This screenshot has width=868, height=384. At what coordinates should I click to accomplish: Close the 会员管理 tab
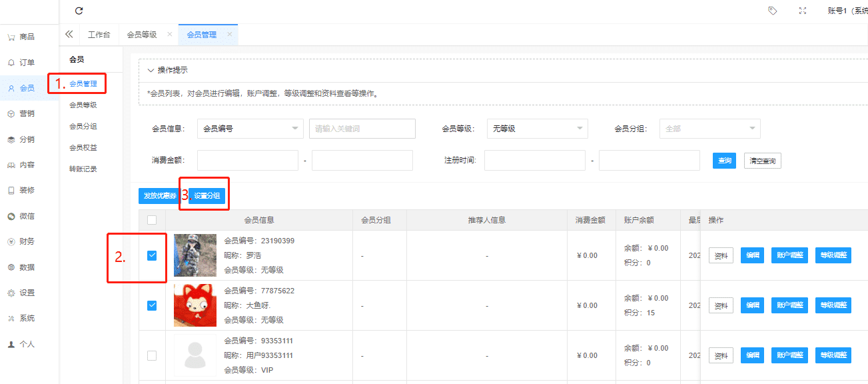230,34
